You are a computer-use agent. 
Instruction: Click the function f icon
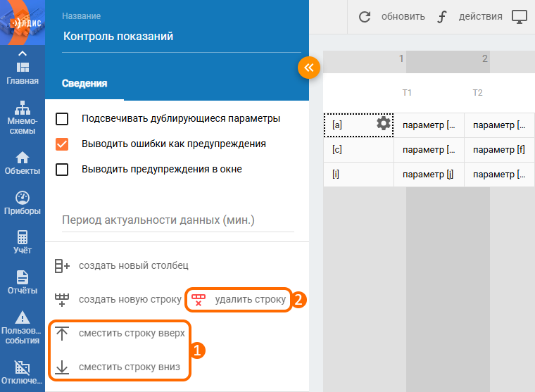(442, 17)
